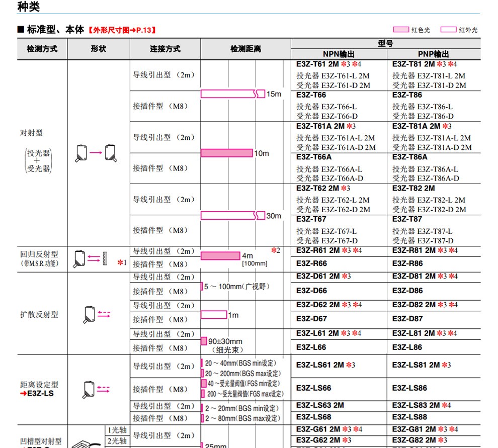Click the 型号 header cell
The image size is (498, 448).
click(x=385, y=44)
